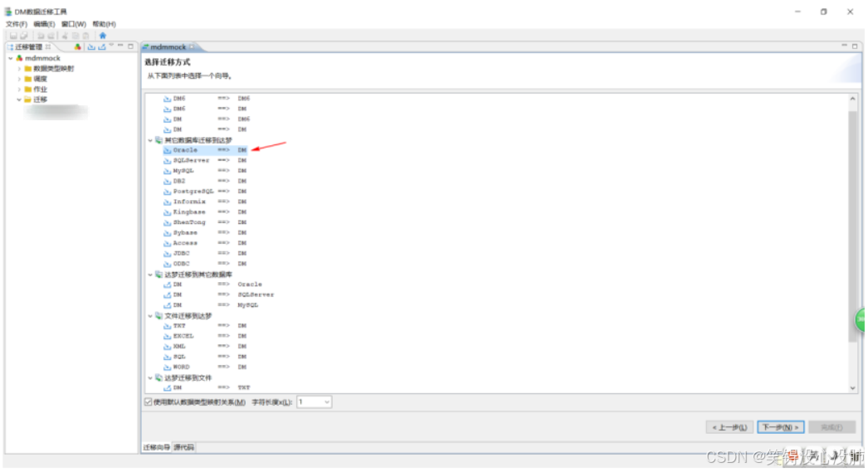Image resolution: width=868 pixels, height=472 pixels.
Task: Click the DB2 ==> DM row icon
Action: tap(167, 182)
